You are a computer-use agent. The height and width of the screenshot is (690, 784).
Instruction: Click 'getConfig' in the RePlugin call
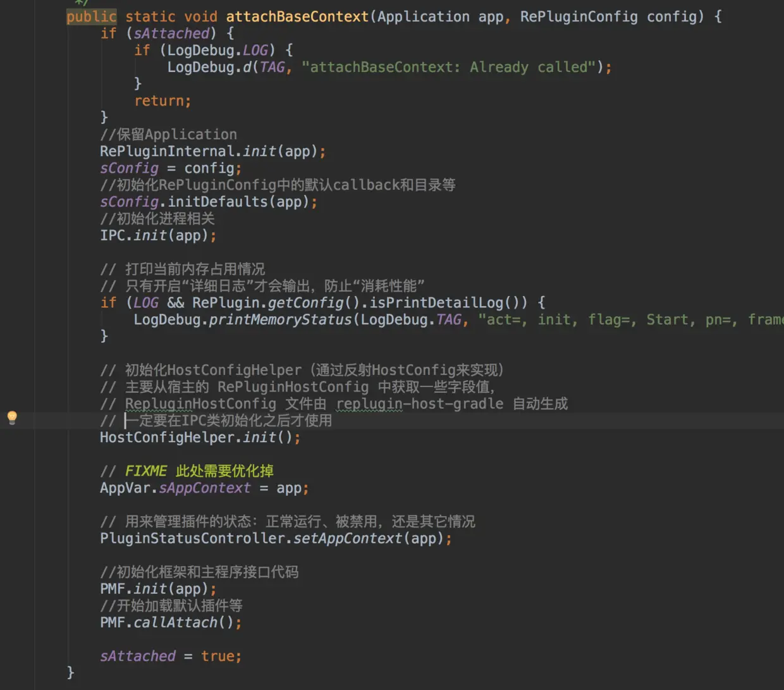(x=305, y=303)
